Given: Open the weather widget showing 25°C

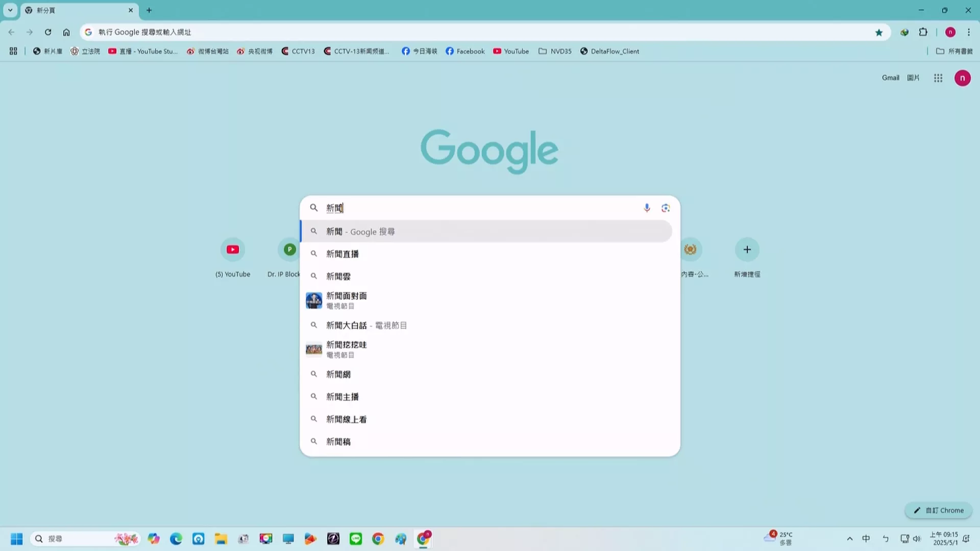Looking at the screenshot, I should [778, 538].
